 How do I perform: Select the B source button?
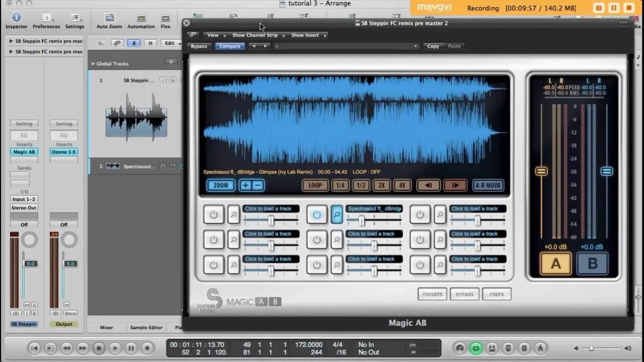[592, 264]
